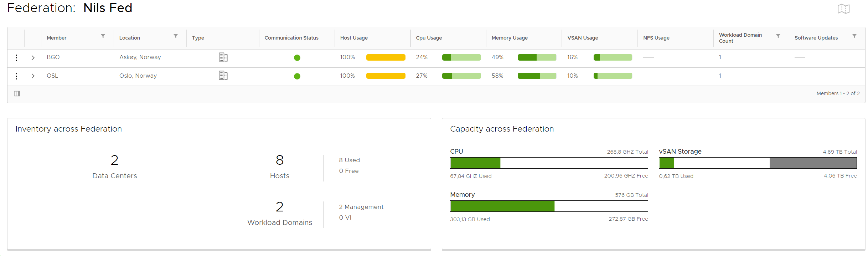Open the Workload Domain Count filter
The width and height of the screenshot is (868, 256).
778,36
